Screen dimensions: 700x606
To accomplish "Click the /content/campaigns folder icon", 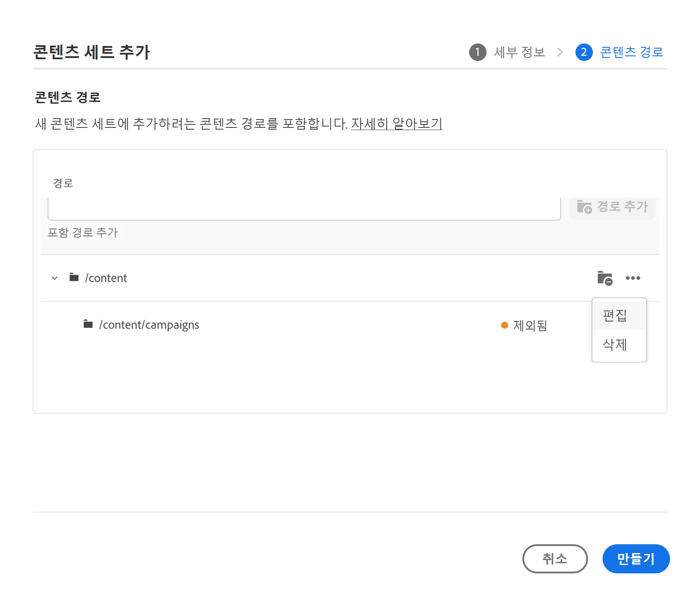I will pos(88,325).
